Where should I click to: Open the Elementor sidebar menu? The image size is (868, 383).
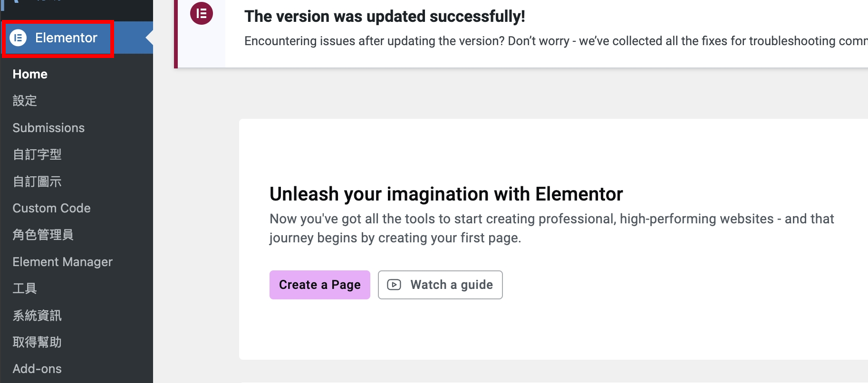(66, 38)
